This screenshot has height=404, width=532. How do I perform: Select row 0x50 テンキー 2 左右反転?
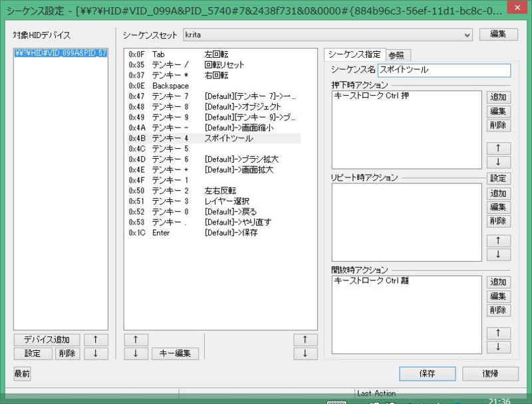point(213,191)
